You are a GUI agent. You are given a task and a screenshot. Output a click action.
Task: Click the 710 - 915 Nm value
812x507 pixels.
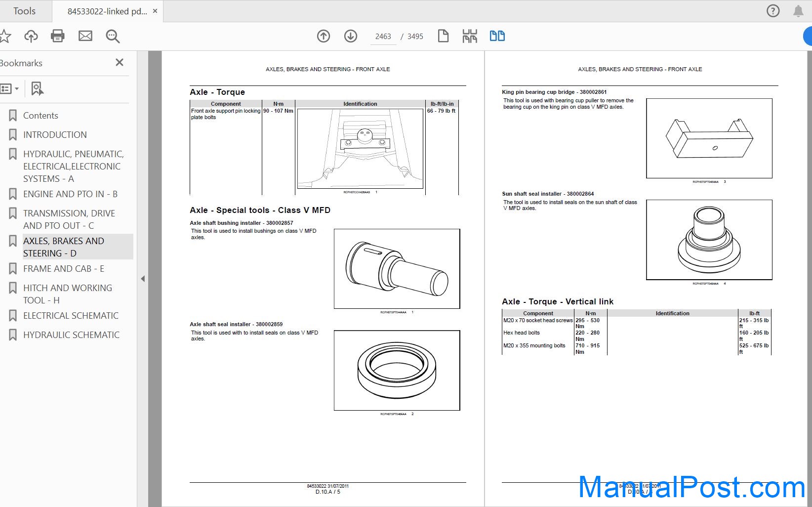588,348
